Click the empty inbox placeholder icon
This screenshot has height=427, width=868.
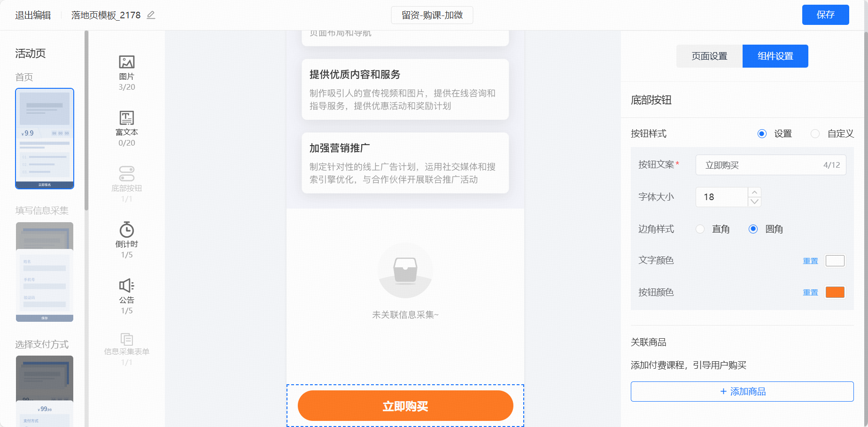pyautogui.click(x=405, y=270)
